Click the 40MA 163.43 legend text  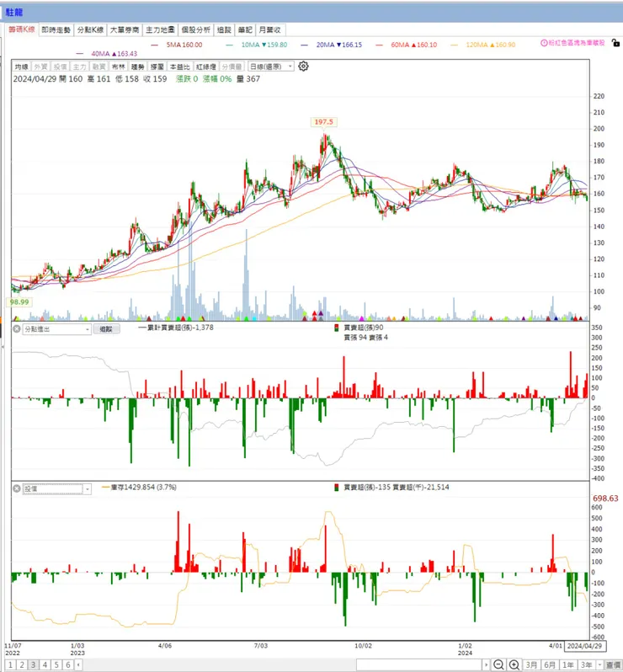[x=114, y=54]
